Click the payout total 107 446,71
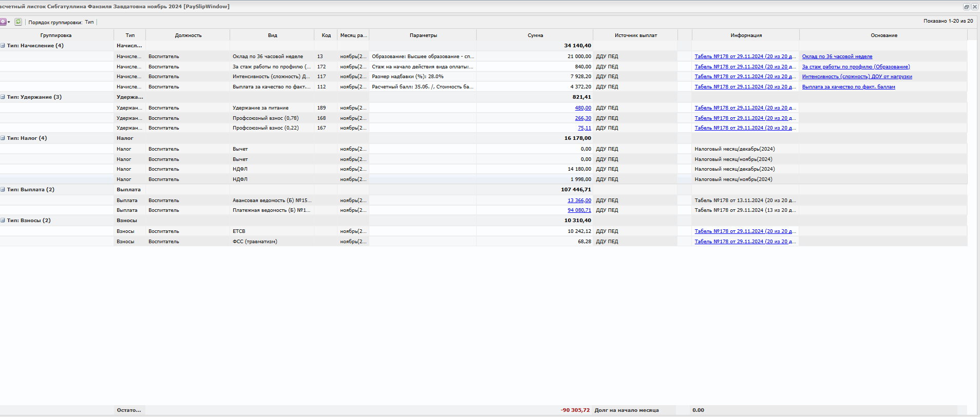Viewport: 980px width, 417px height. pyautogui.click(x=576, y=190)
